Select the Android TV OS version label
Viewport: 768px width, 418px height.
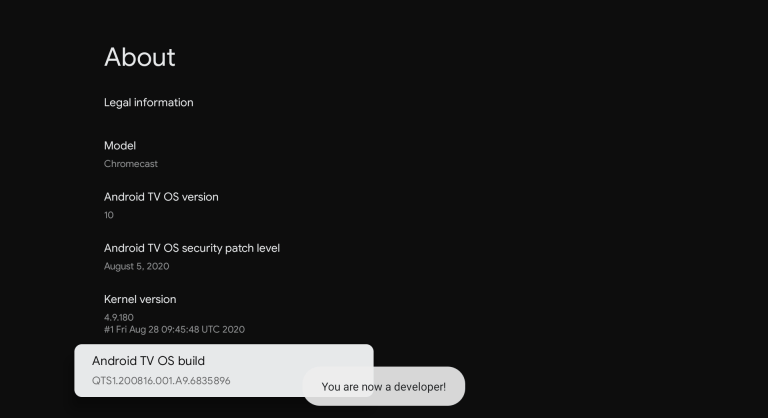tap(161, 197)
